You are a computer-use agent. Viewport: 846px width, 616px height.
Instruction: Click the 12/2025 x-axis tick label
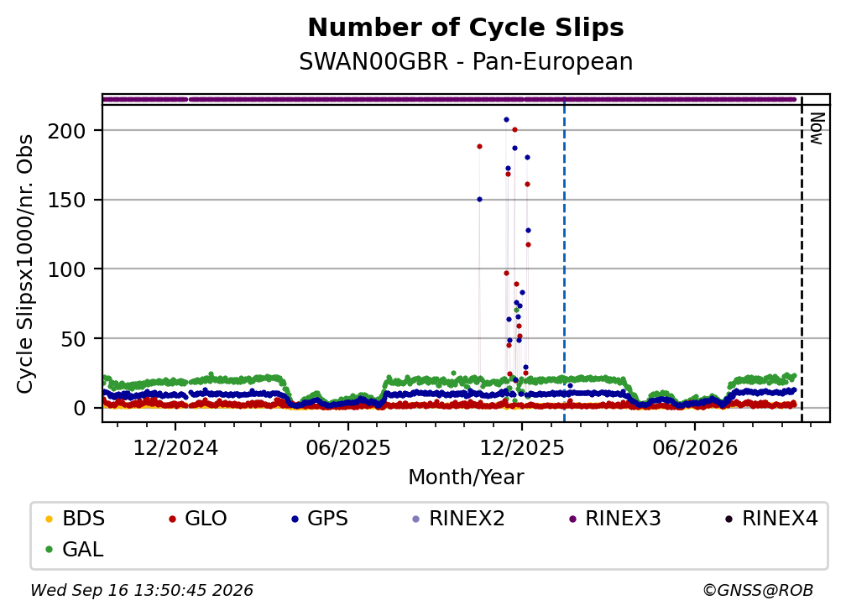tap(521, 447)
